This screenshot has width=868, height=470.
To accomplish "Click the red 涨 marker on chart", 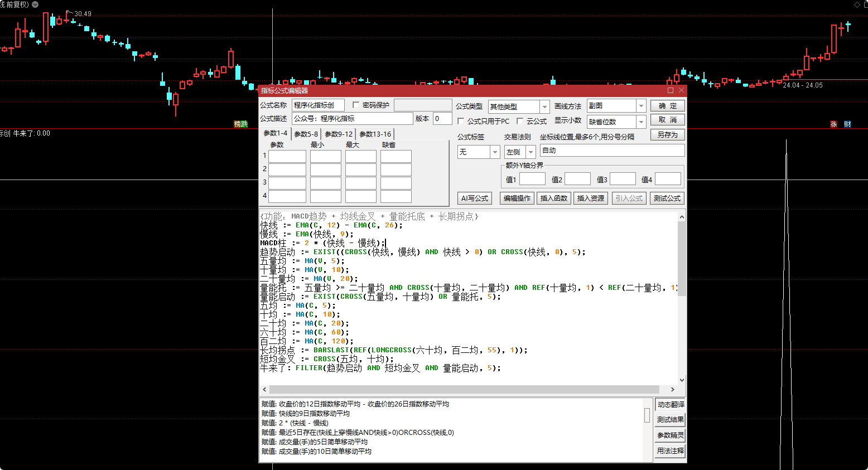I will pos(834,124).
